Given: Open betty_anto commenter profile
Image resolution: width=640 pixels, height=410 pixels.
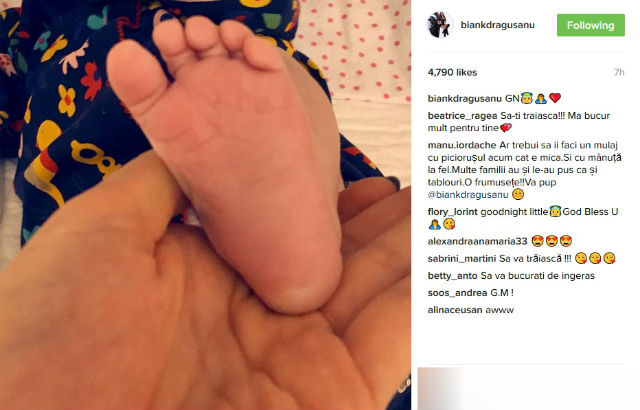Looking at the screenshot, I should click(452, 276).
